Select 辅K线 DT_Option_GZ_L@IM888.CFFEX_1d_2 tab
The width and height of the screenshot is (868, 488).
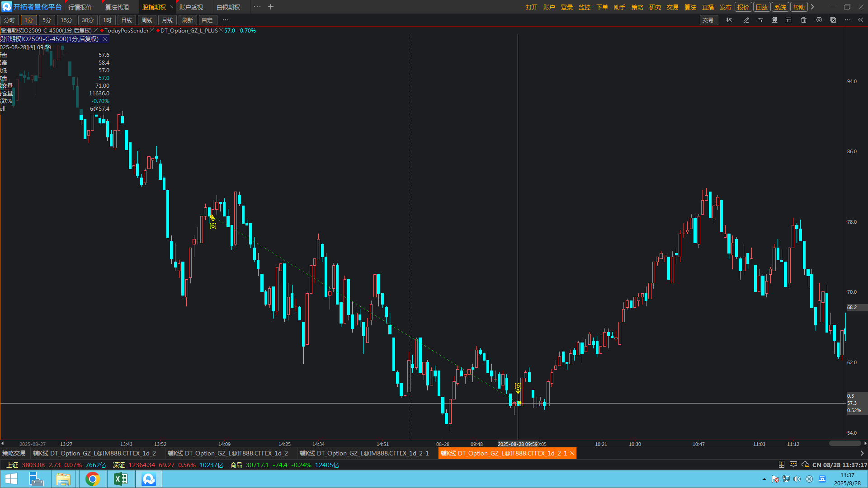[94, 453]
